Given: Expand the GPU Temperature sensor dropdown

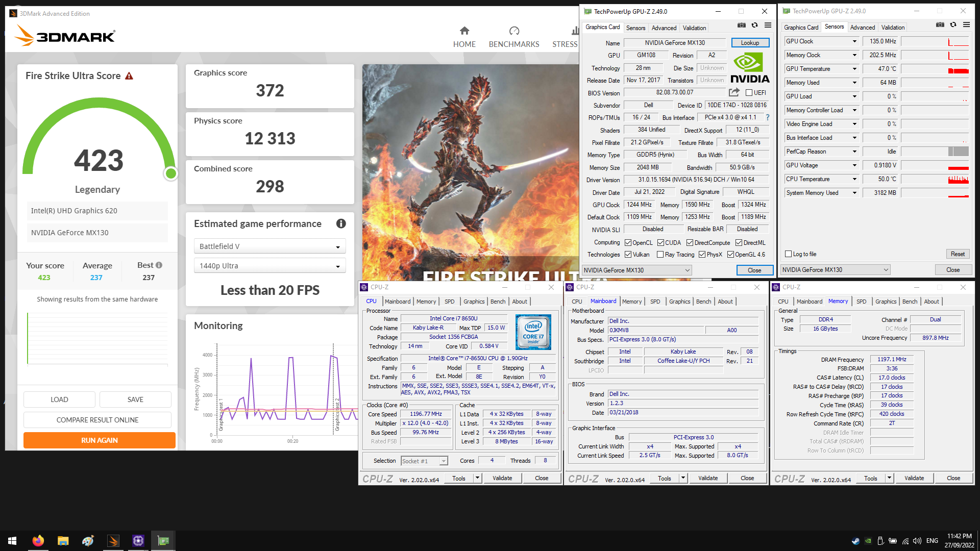Looking at the screenshot, I should 854,69.
